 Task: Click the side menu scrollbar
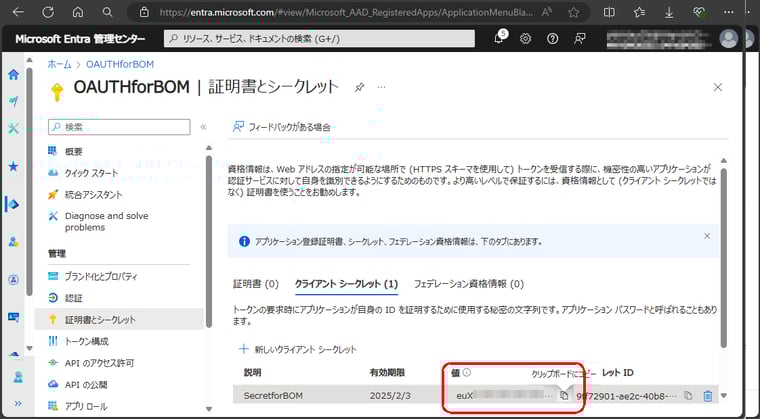[209, 242]
